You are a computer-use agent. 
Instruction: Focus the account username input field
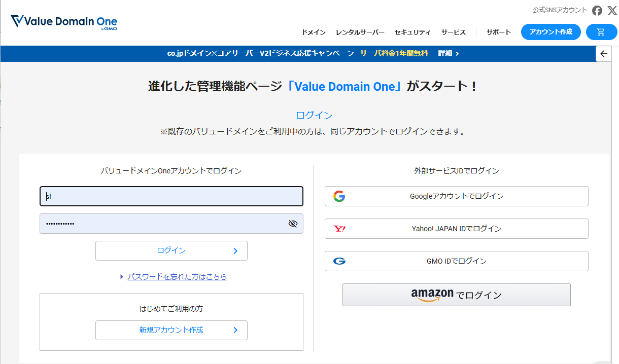(171, 196)
